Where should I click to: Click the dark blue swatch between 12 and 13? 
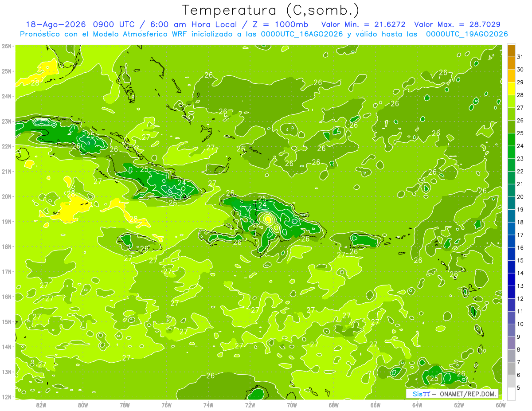tap(511, 292)
